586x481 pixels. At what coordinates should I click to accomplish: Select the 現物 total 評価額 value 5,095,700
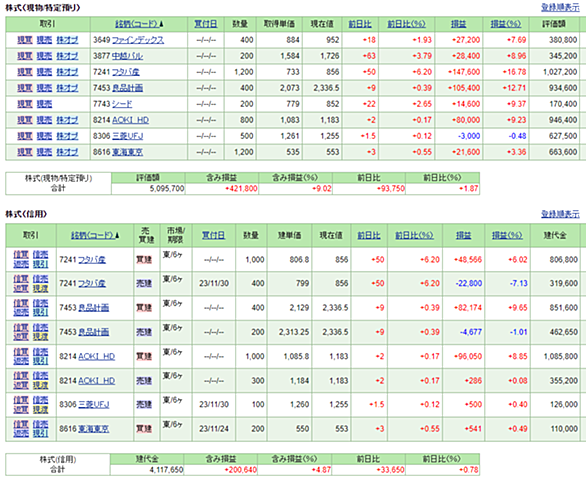[167, 189]
